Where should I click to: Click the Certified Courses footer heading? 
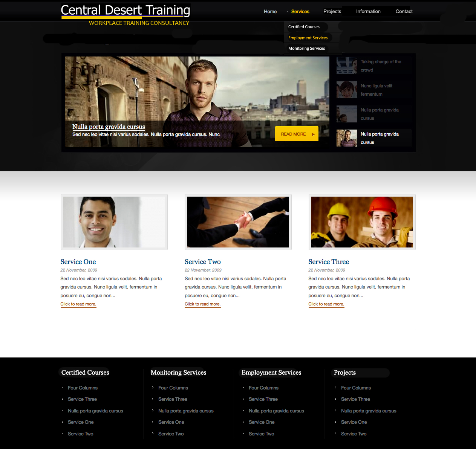pyautogui.click(x=85, y=373)
